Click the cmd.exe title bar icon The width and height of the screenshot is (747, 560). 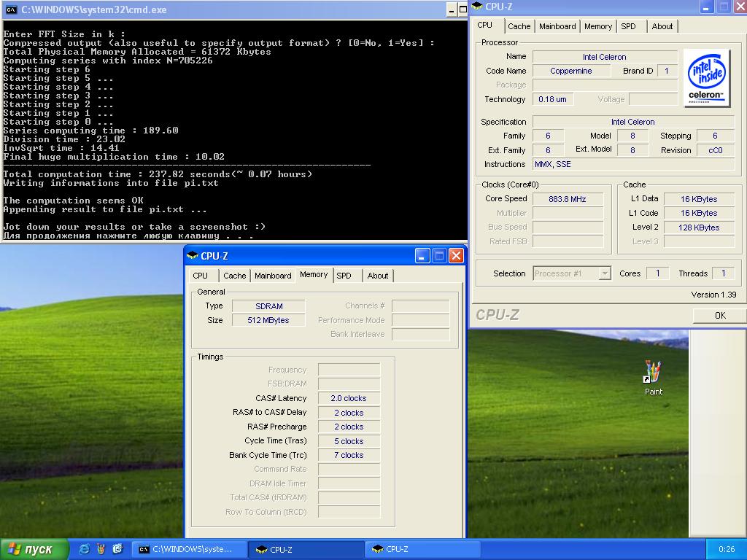[12, 9]
